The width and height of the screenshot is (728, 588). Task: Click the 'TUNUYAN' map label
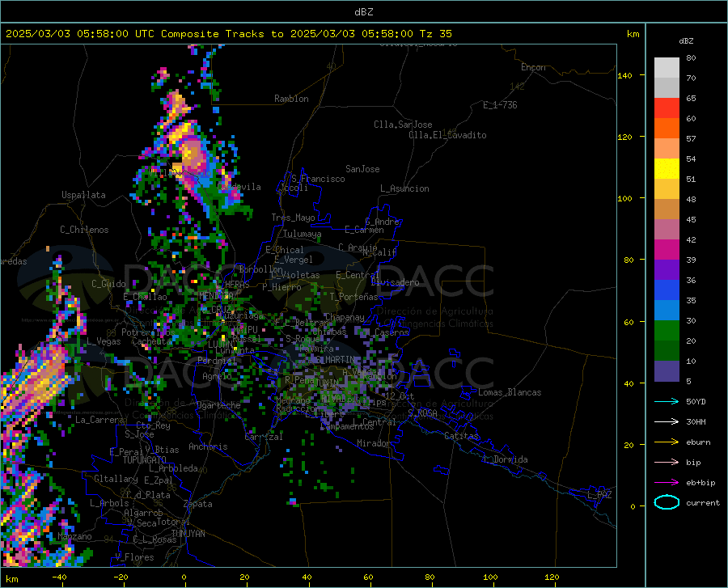188,534
